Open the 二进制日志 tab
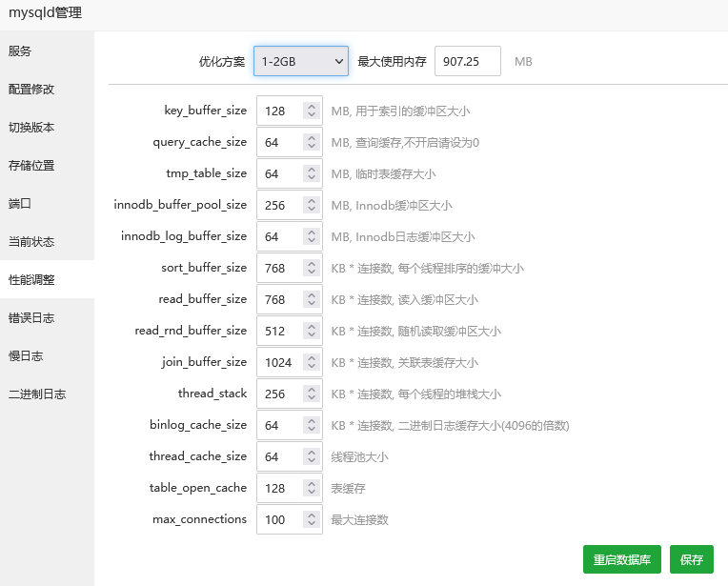 pyautogui.click(x=47, y=394)
